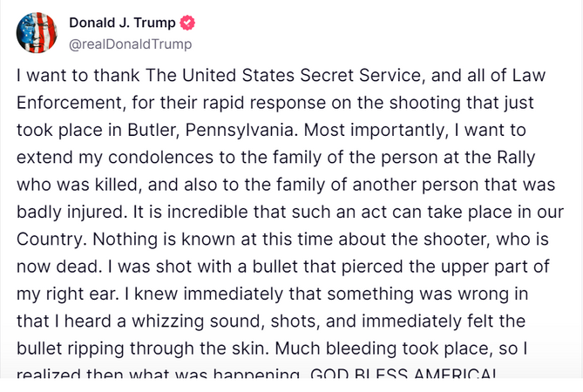
Task: Click the @realDonaldTrump handle
Action: (x=131, y=44)
